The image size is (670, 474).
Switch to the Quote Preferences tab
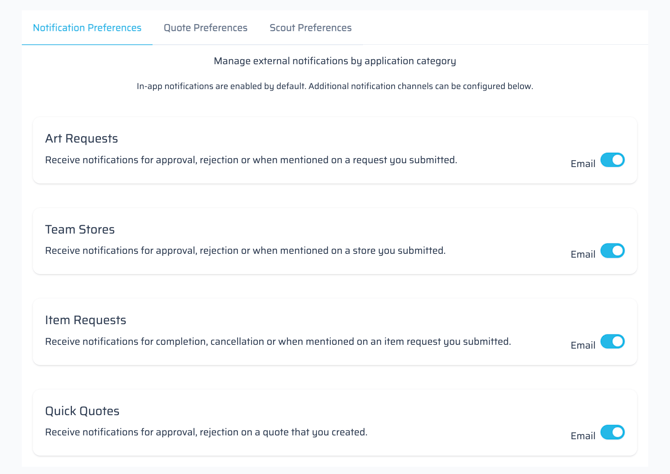click(x=205, y=28)
